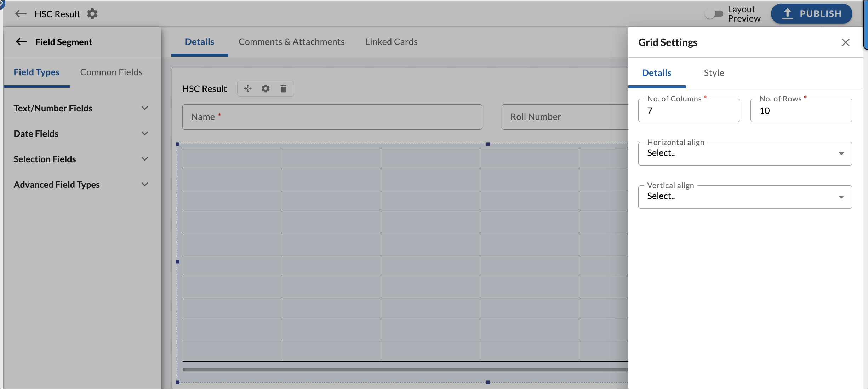Click the No. of Columns input field
Viewport: 868px width, 389px height.
689,110
